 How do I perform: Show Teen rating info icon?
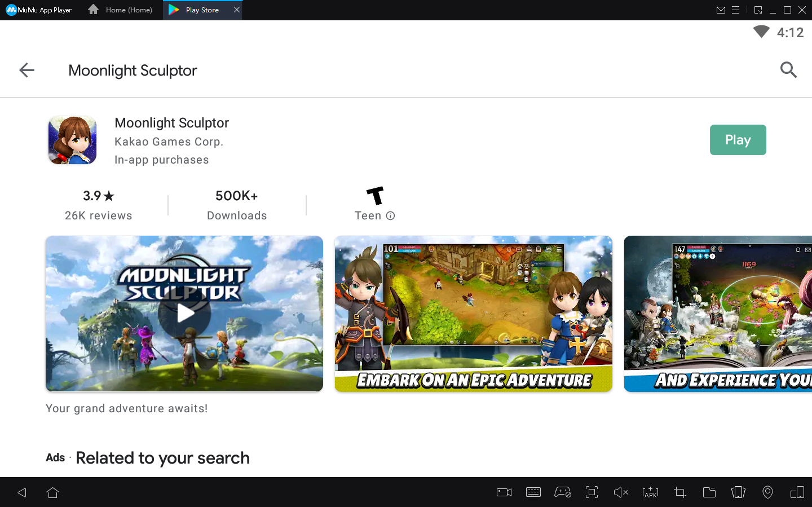(390, 215)
